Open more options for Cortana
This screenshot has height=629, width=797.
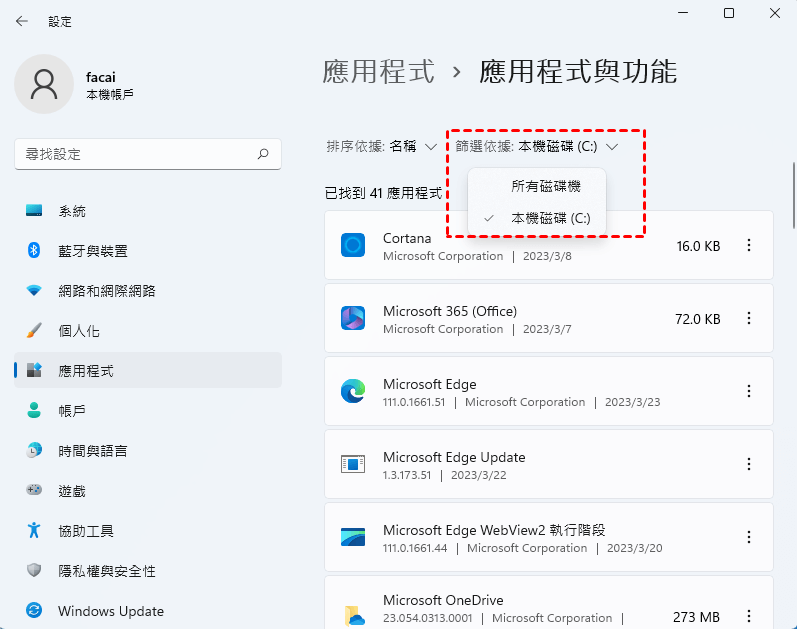(749, 245)
